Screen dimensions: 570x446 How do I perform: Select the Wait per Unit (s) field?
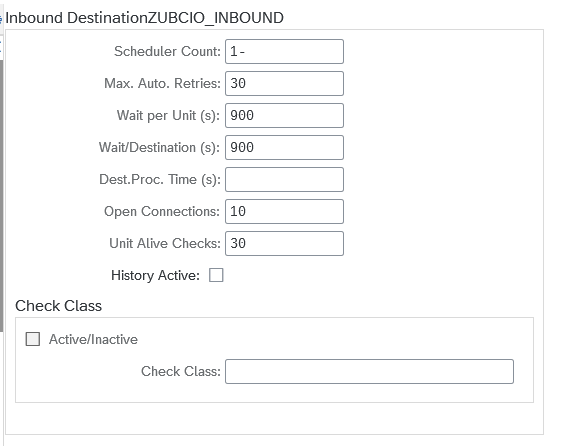(284, 116)
